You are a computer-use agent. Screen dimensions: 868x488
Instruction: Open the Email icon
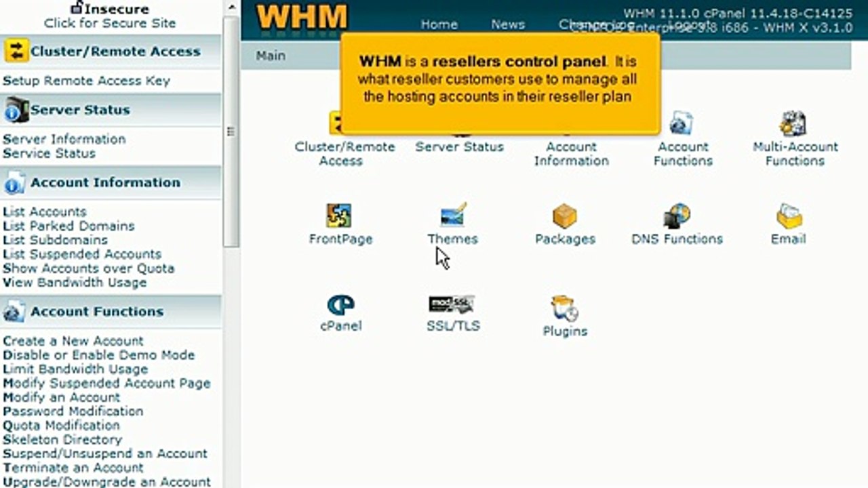(x=789, y=216)
